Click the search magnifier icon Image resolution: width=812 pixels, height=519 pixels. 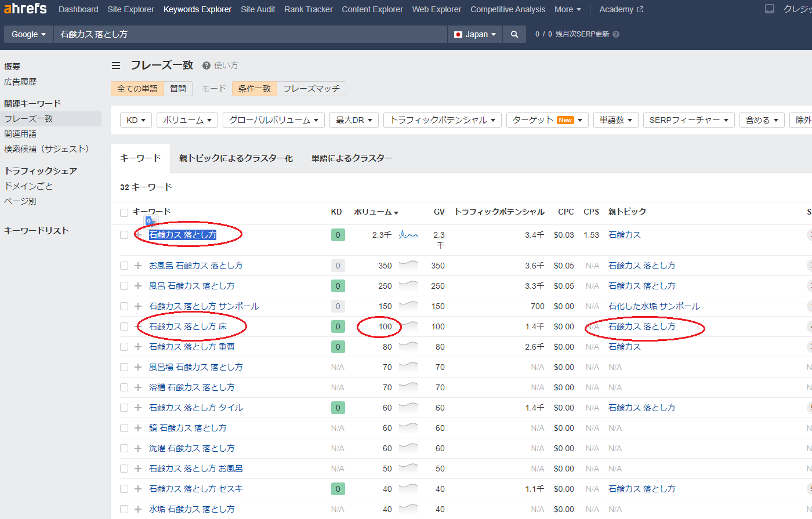(x=514, y=34)
